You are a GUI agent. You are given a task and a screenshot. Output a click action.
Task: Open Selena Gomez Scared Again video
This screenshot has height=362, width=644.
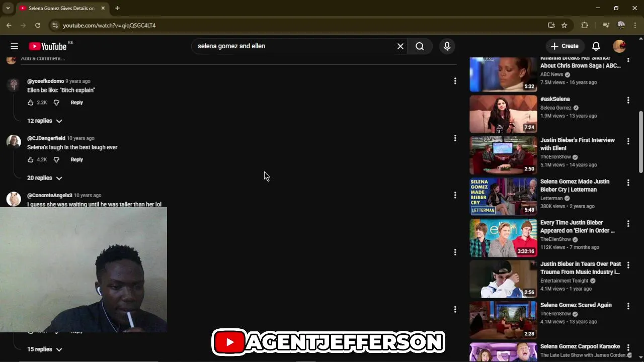click(503, 320)
